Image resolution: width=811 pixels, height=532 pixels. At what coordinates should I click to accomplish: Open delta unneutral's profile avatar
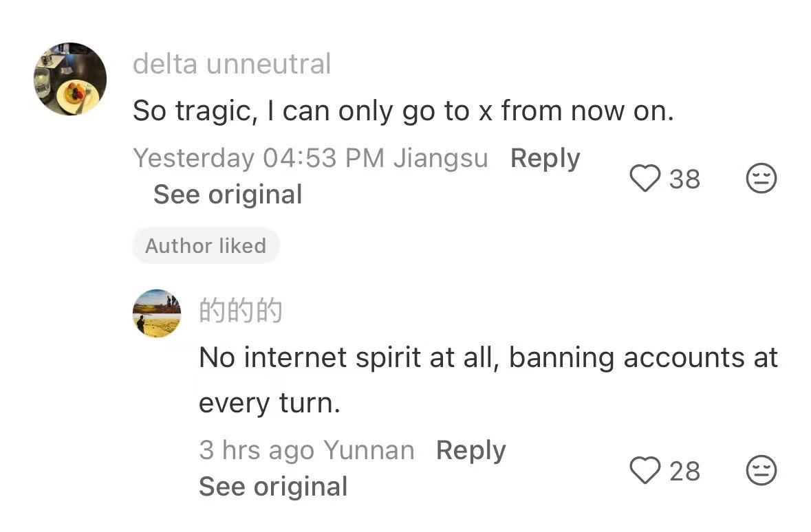[x=69, y=78]
